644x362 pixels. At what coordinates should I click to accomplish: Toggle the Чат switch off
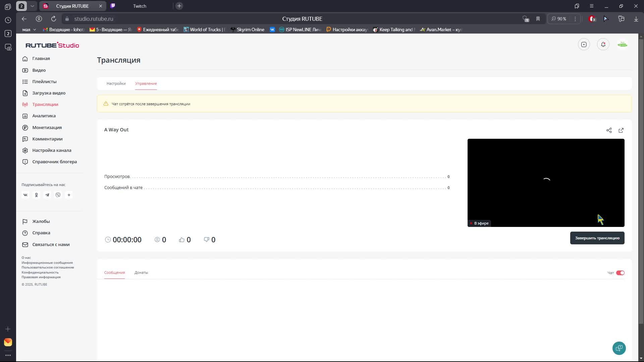coord(620,273)
